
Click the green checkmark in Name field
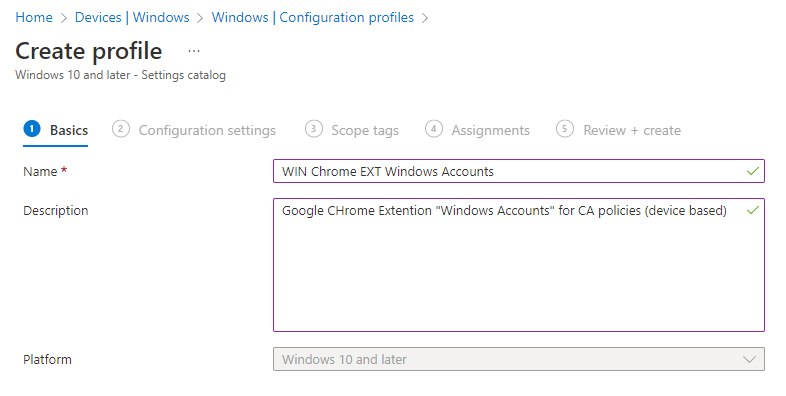752,171
